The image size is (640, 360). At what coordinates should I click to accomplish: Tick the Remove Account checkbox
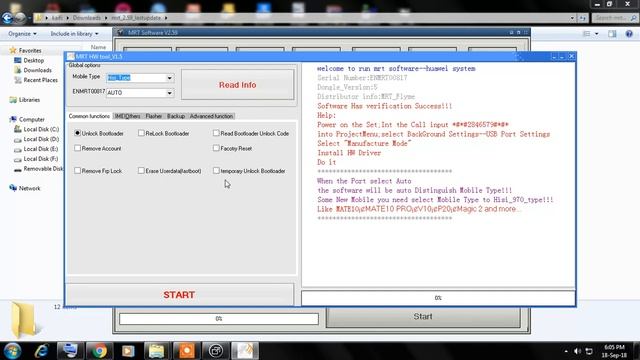click(78, 148)
